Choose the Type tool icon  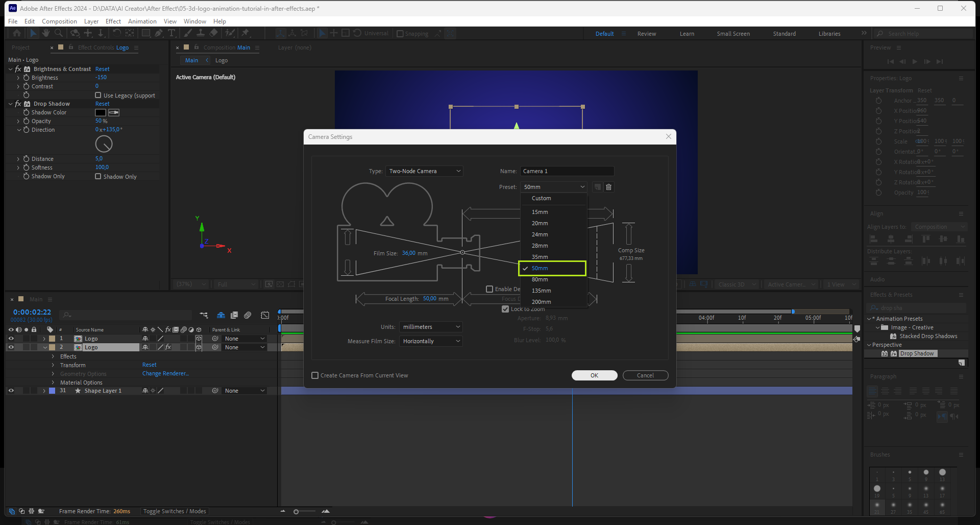click(171, 33)
